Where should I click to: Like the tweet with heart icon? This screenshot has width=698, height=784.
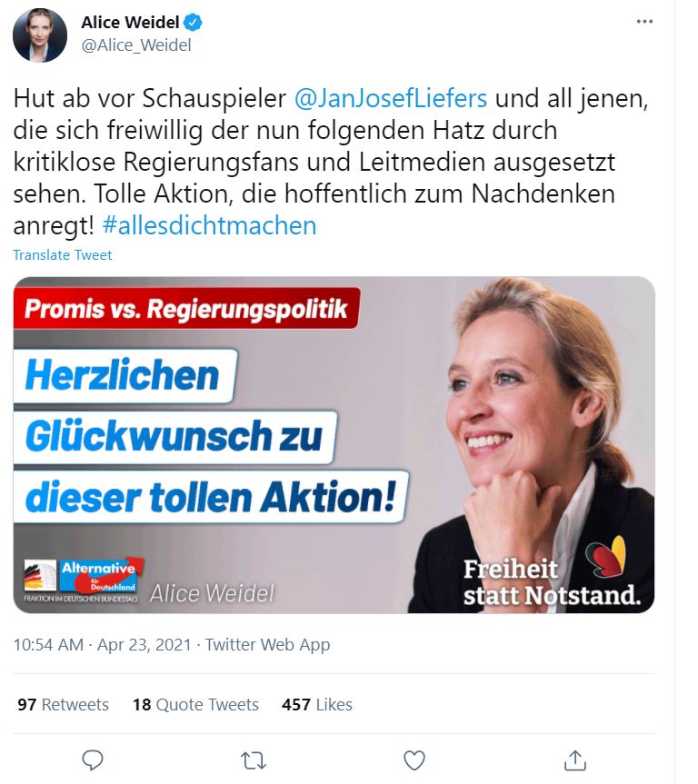click(414, 760)
